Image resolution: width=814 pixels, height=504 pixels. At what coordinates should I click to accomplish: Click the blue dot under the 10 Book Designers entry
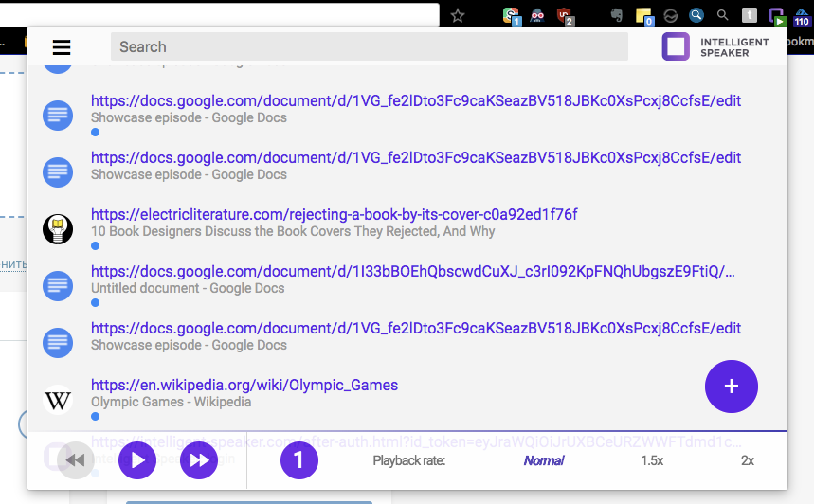[95, 246]
